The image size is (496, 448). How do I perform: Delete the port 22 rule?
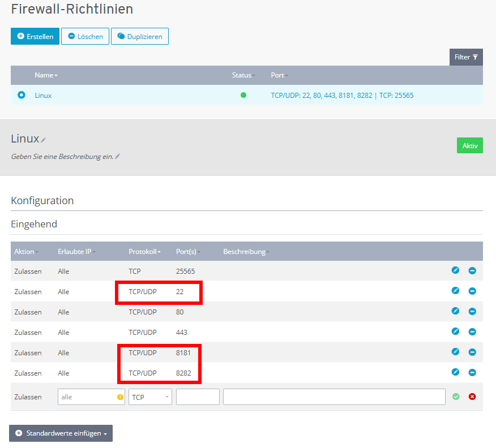coord(472,291)
